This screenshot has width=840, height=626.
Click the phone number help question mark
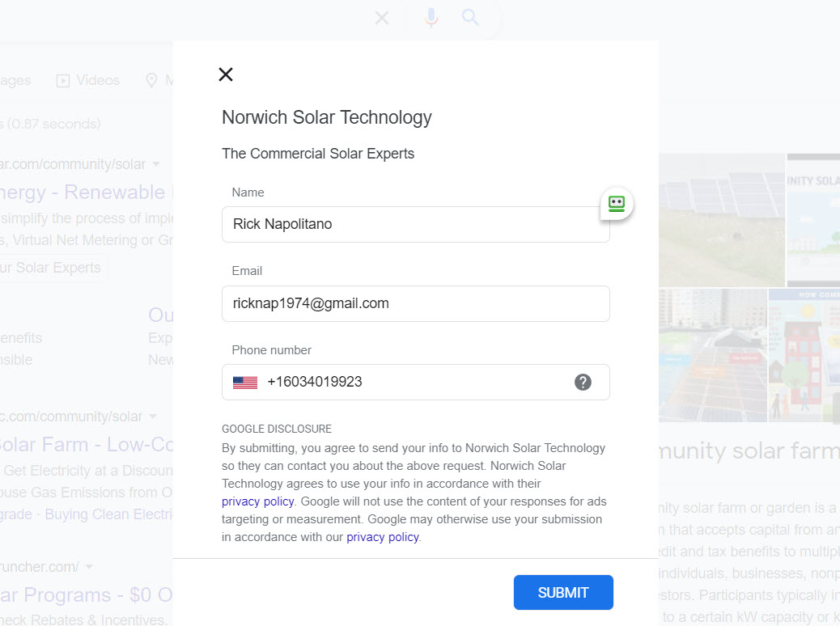click(x=583, y=383)
